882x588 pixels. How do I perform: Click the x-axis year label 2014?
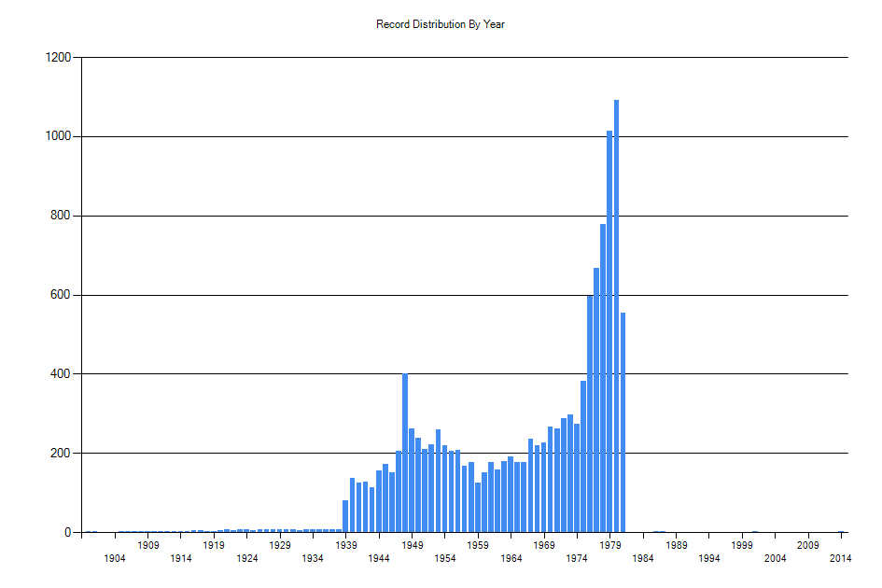tap(841, 558)
